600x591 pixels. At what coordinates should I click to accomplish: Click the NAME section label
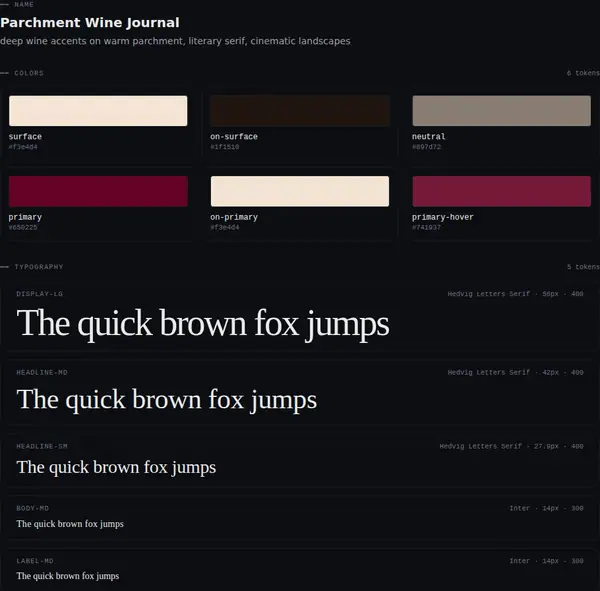tap(24, 5)
